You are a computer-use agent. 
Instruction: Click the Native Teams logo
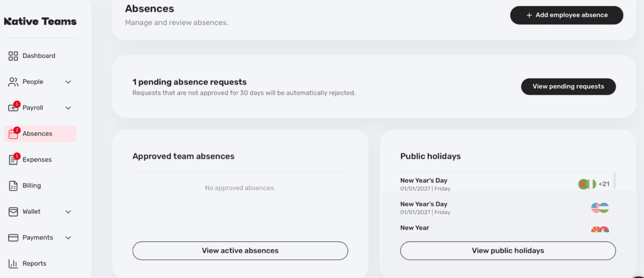[x=40, y=21]
